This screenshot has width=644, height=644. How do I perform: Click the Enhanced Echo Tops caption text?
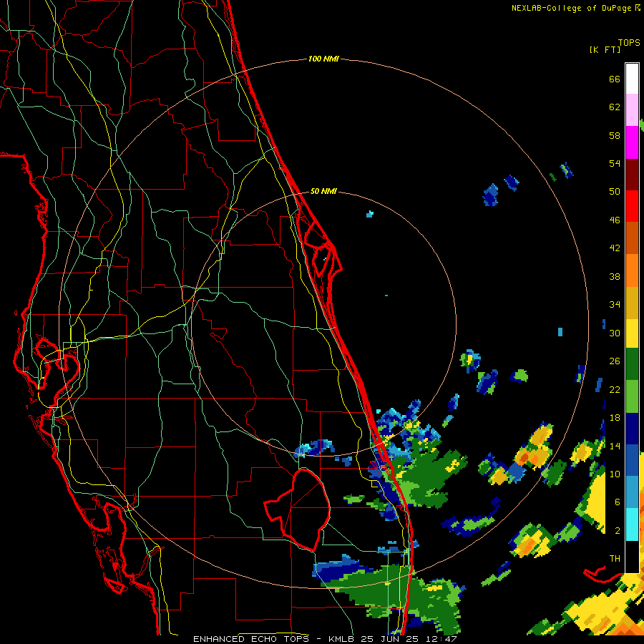pyautogui.click(x=250, y=639)
